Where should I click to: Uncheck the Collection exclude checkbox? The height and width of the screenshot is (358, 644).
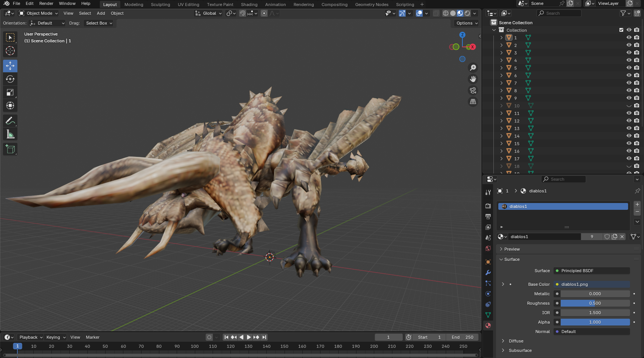click(621, 30)
